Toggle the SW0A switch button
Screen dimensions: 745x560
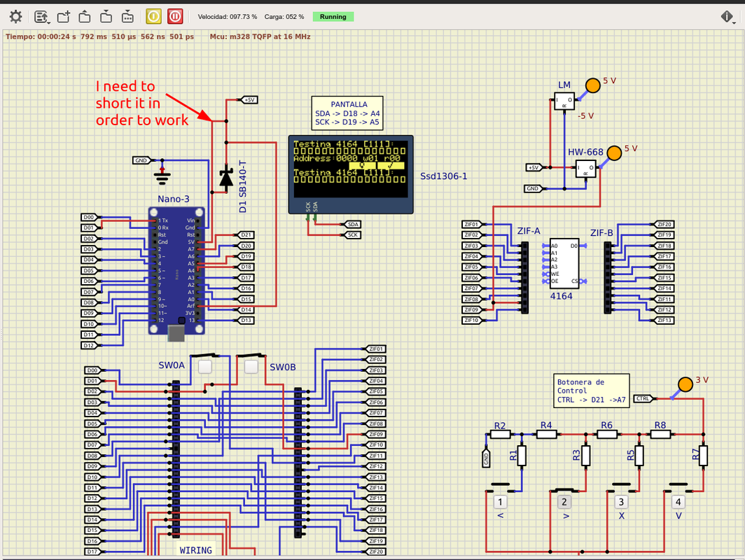click(204, 367)
